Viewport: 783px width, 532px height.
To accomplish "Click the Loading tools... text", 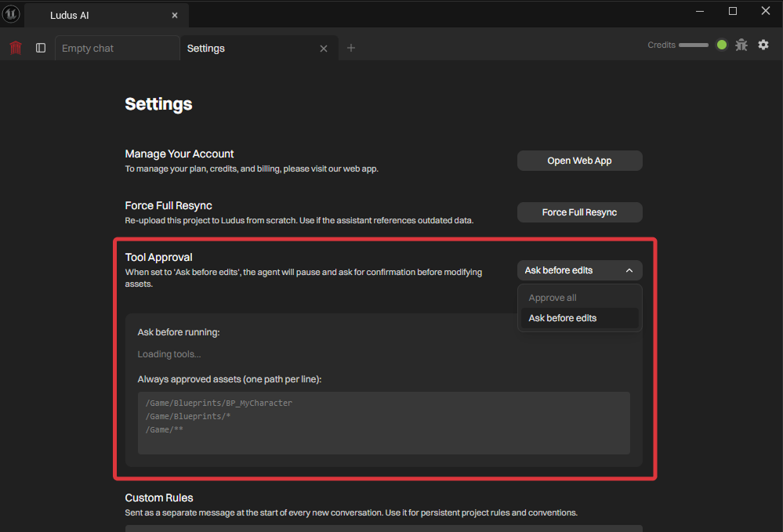I will point(169,354).
